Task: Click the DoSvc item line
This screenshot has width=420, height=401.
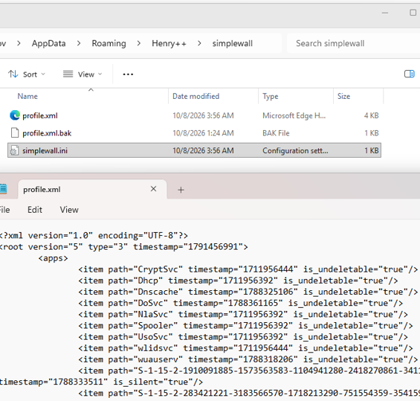Action: 241,303
